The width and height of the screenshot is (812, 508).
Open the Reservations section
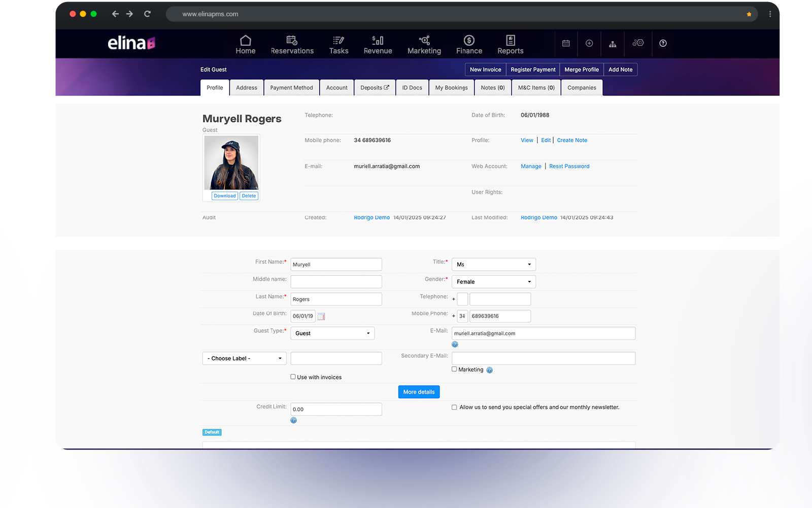tap(292, 44)
